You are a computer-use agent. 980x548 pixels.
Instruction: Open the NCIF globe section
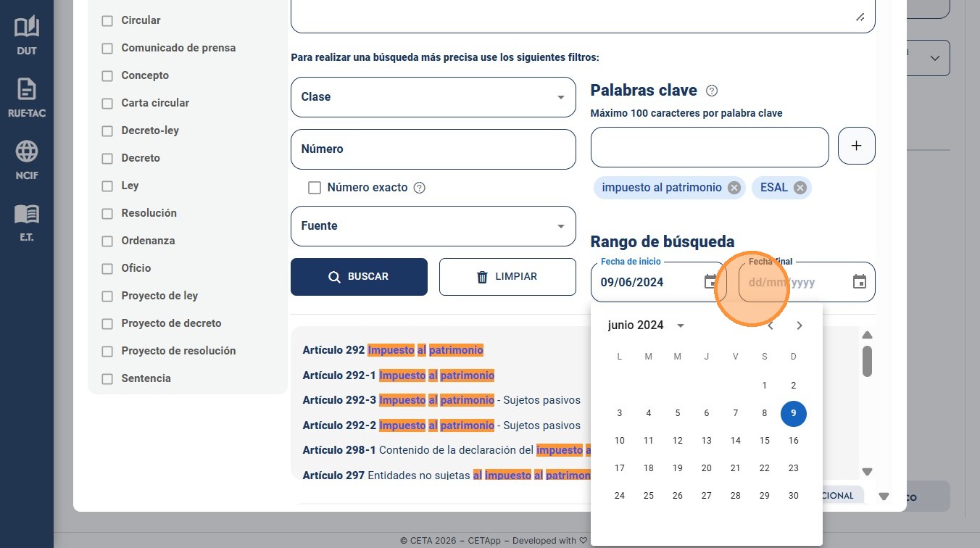point(27,160)
